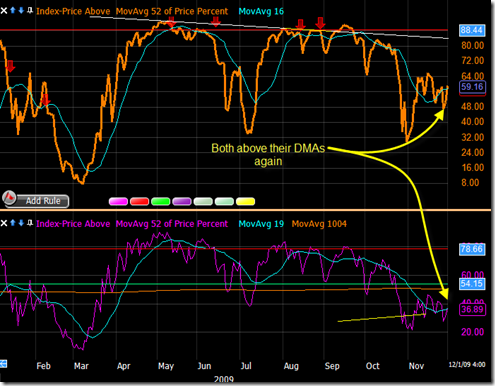The image size is (495, 386).
Task: Select the magenta color swatch
Action: tap(118, 201)
